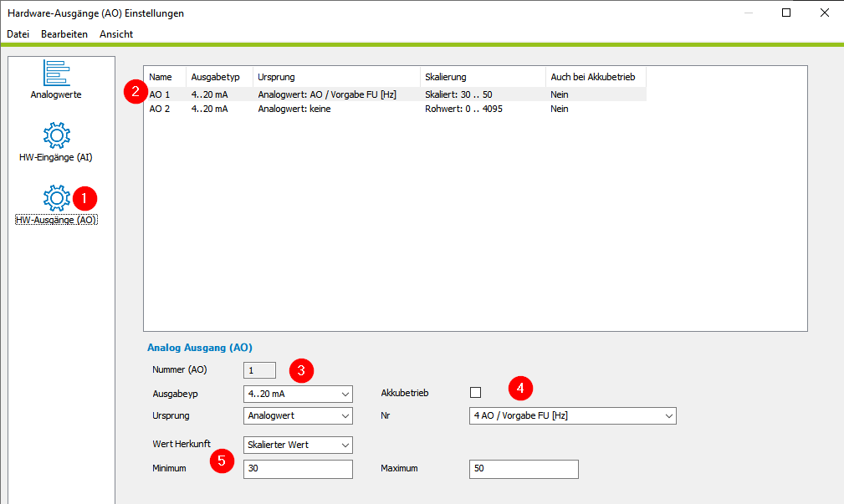
Task: Minimize the Hardware-Ausgänge settings window
Action: [x=748, y=13]
